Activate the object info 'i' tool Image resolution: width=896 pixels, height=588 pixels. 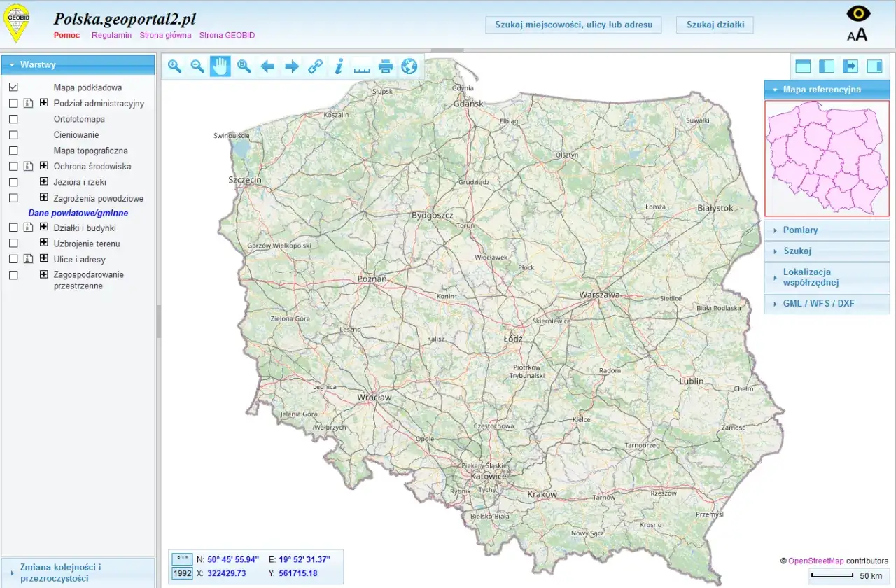point(339,66)
